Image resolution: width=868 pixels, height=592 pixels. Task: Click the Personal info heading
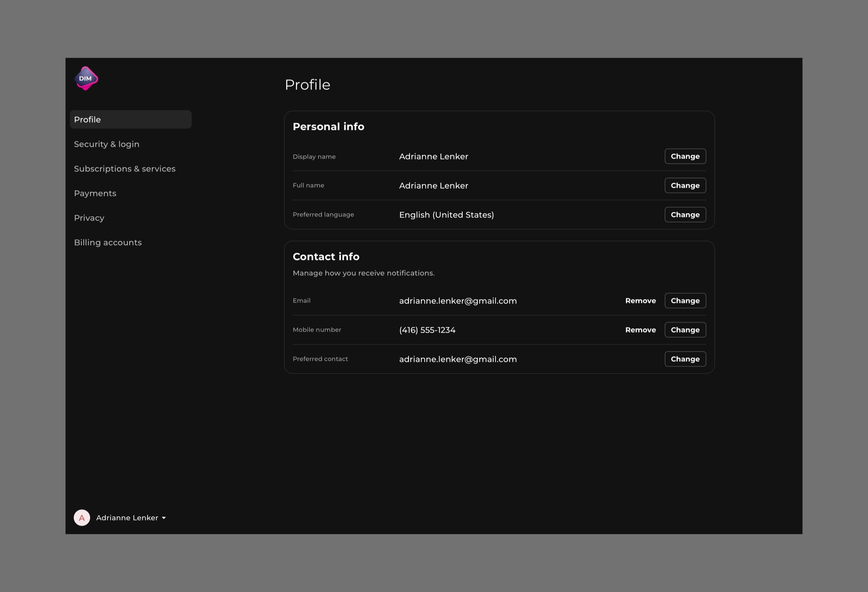click(328, 127)
